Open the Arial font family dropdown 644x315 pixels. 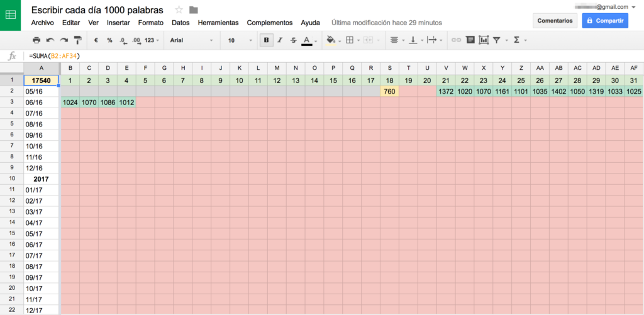pyautogui.click(x=191, y=40)
